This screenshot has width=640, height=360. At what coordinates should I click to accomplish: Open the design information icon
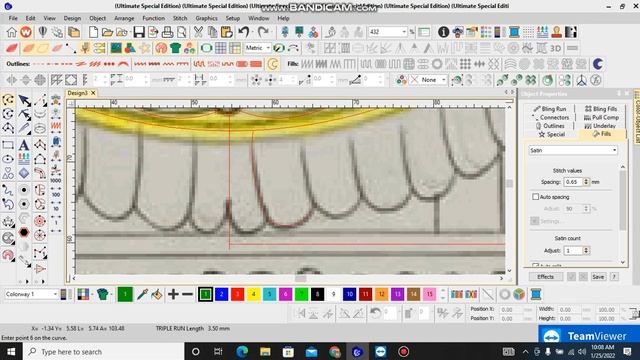pos(444,32)
